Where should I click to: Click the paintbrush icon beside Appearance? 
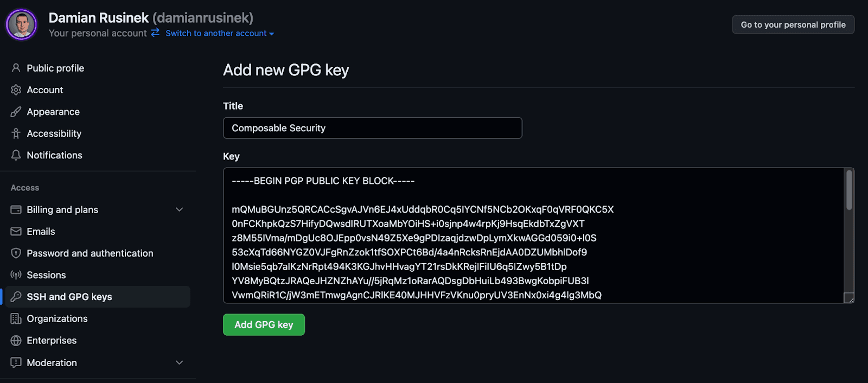click(x=16, y=112)
